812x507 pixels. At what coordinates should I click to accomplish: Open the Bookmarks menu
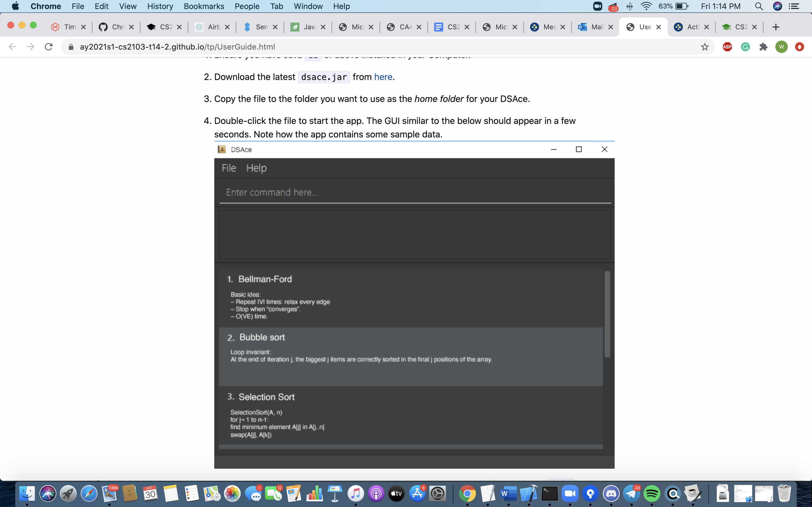(x=204, y=6)
